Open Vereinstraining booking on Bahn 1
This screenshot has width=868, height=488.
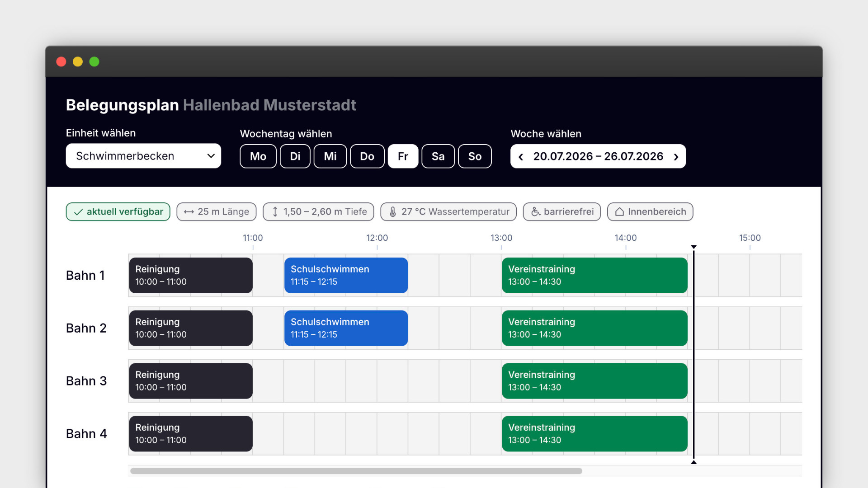coord(594,276)
